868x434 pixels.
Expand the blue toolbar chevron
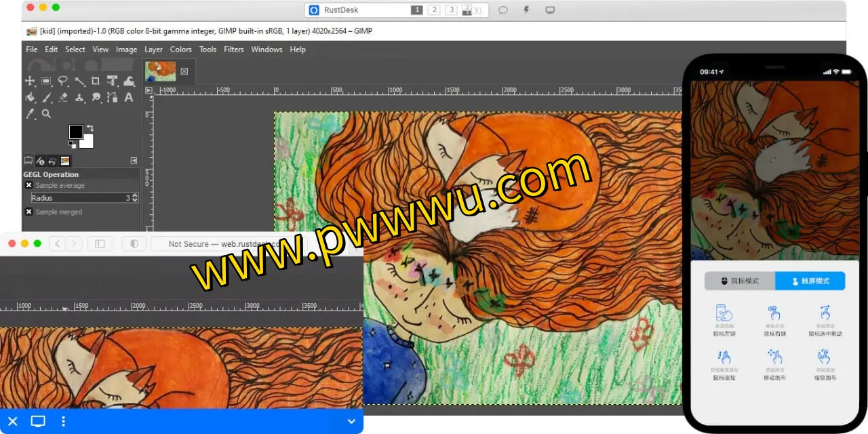(x=351, y=422)
